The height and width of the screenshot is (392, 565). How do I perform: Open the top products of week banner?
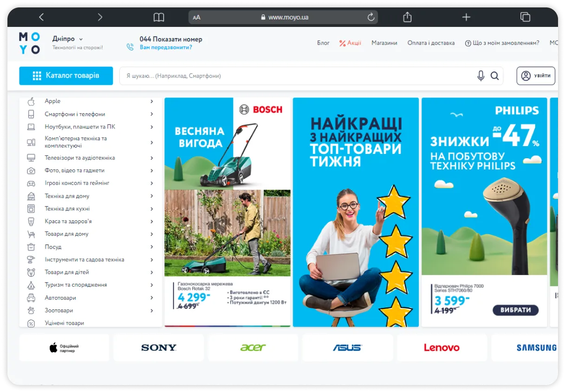click(356, 212)
